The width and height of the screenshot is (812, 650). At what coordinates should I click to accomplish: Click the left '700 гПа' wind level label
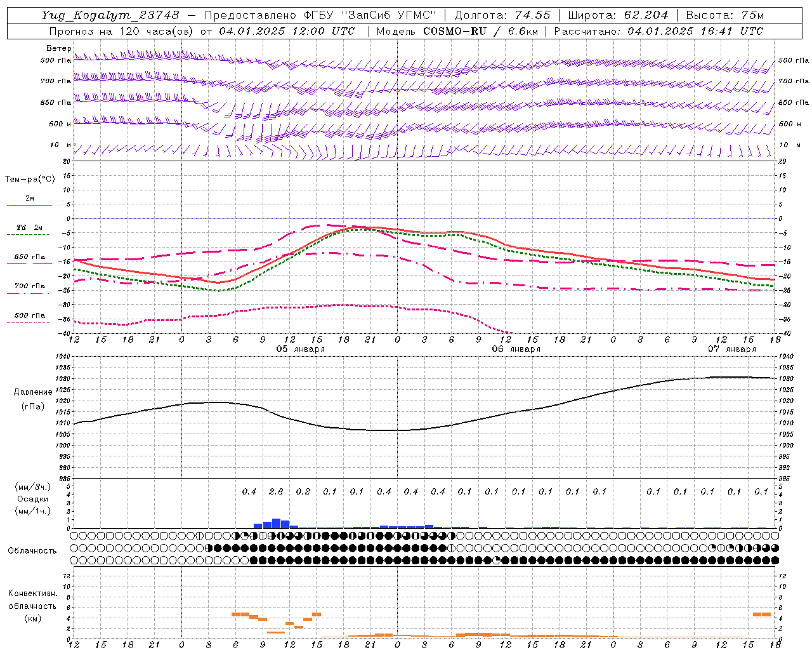click(x=56, y=81)
